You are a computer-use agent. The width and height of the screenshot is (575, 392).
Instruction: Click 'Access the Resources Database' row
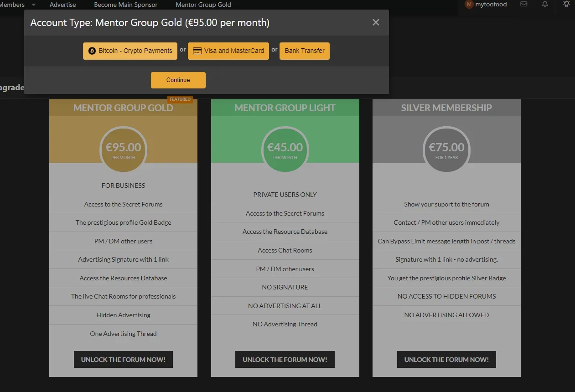[x=123, y=278]
